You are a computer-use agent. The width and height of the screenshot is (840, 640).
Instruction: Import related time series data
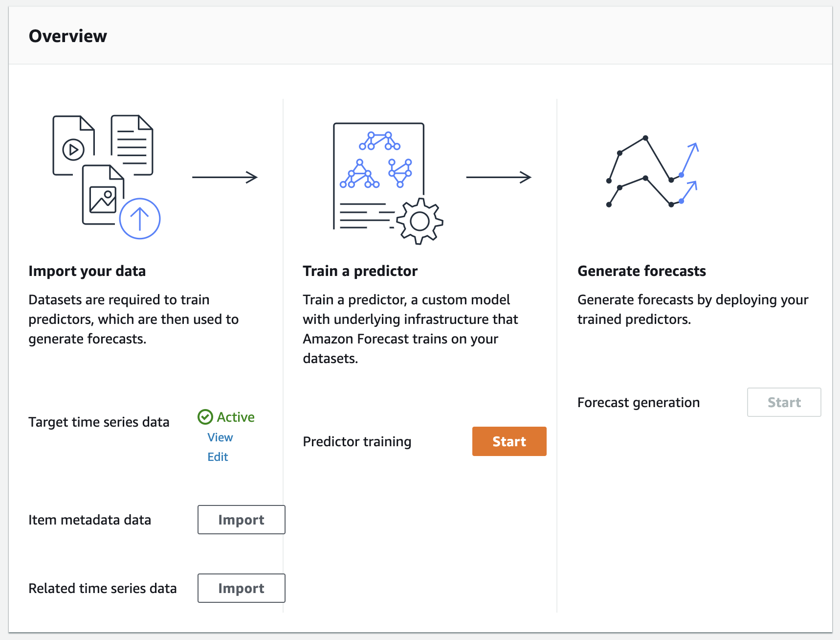(241, 588)
